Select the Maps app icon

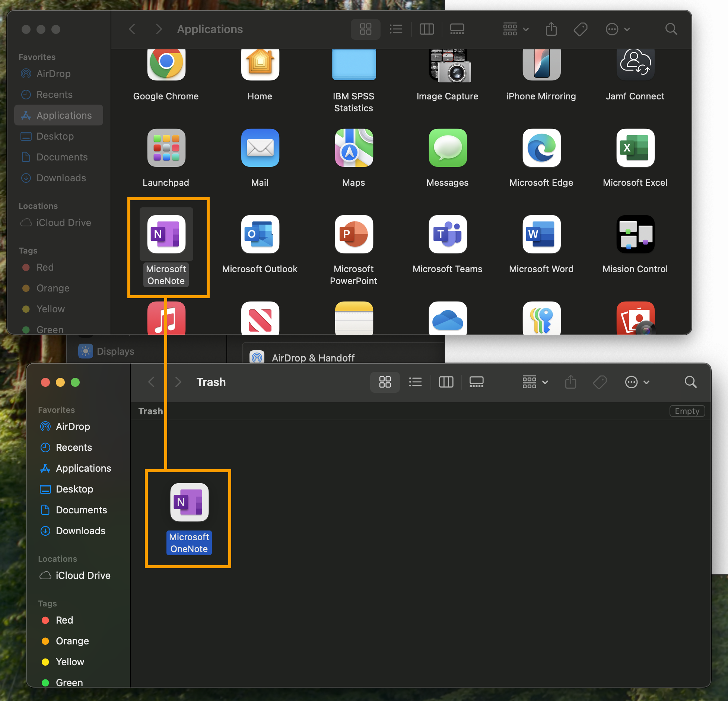pyautogui.click(x=354, y=148)
